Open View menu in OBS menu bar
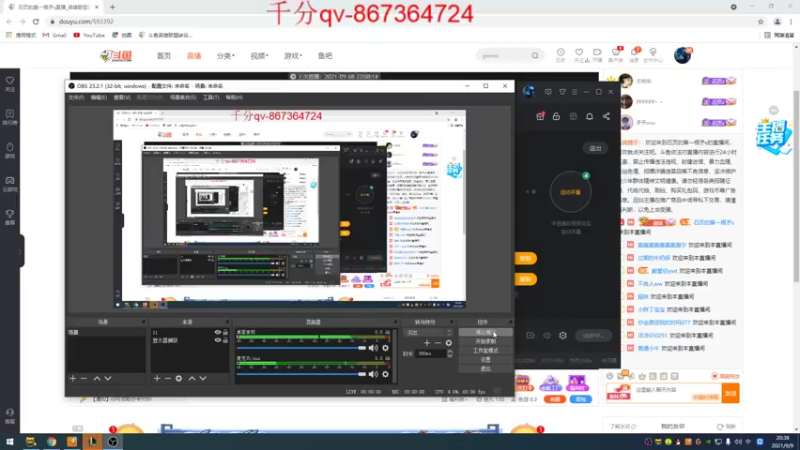The width and height of the screenshot is (800, 450). 122,97
